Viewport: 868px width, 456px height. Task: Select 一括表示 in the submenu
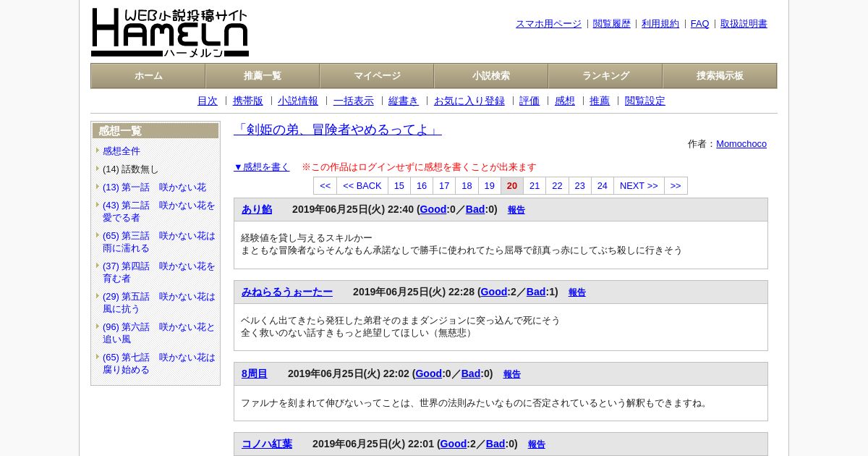354,101
